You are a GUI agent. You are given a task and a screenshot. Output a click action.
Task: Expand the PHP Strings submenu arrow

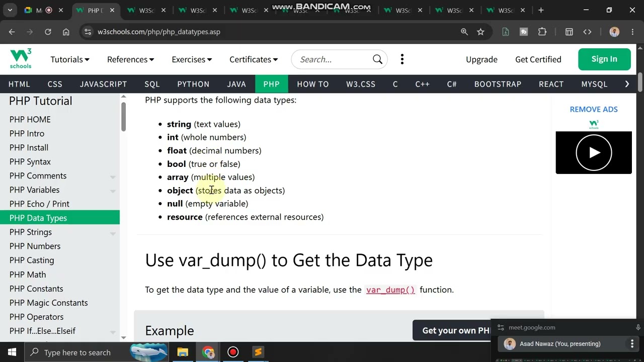pos(113,233)
